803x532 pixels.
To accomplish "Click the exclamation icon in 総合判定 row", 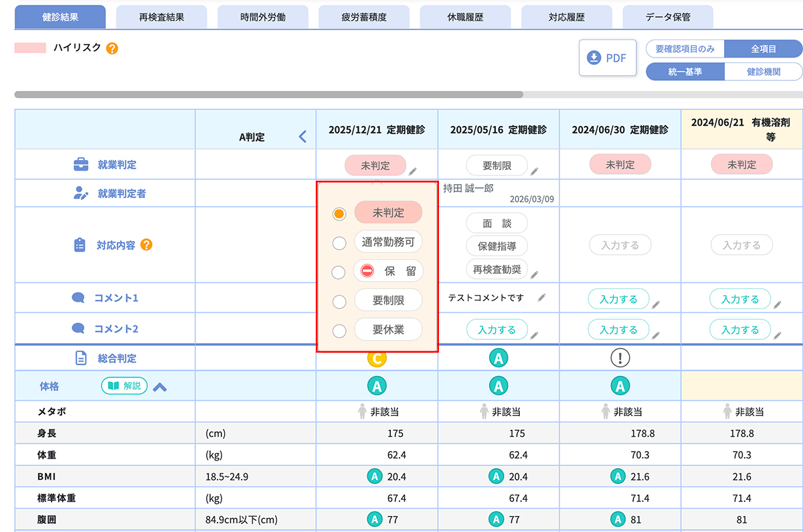I will (x=620, y=358).
